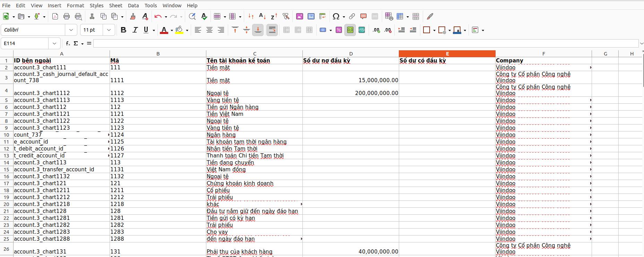644x257 pixels.
Task: Click the formula input line
Action: (366, 43)
